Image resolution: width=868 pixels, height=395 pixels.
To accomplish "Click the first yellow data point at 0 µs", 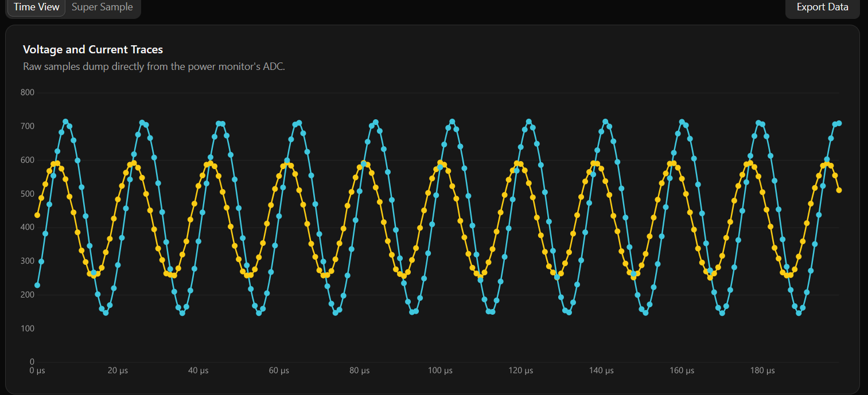I will tap(37, 215).
